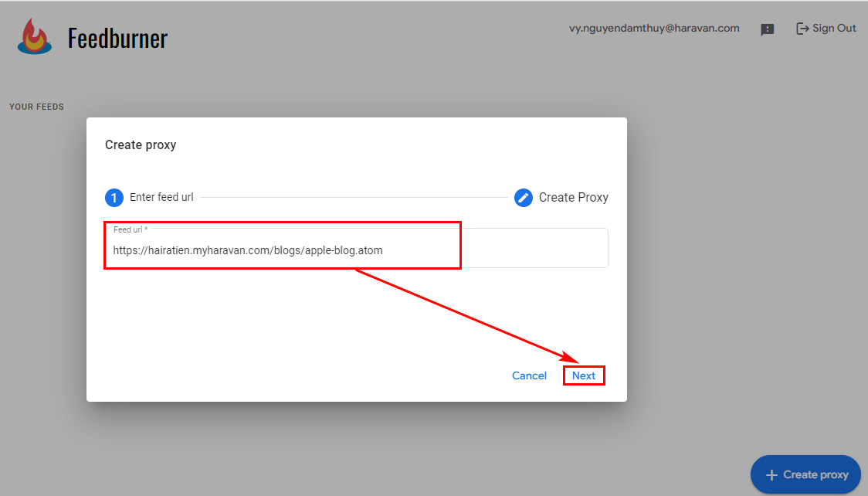Click the Sign Out button
Viewport: 868px width, 496px height.
pyautogui.click(x=826, y=29)
